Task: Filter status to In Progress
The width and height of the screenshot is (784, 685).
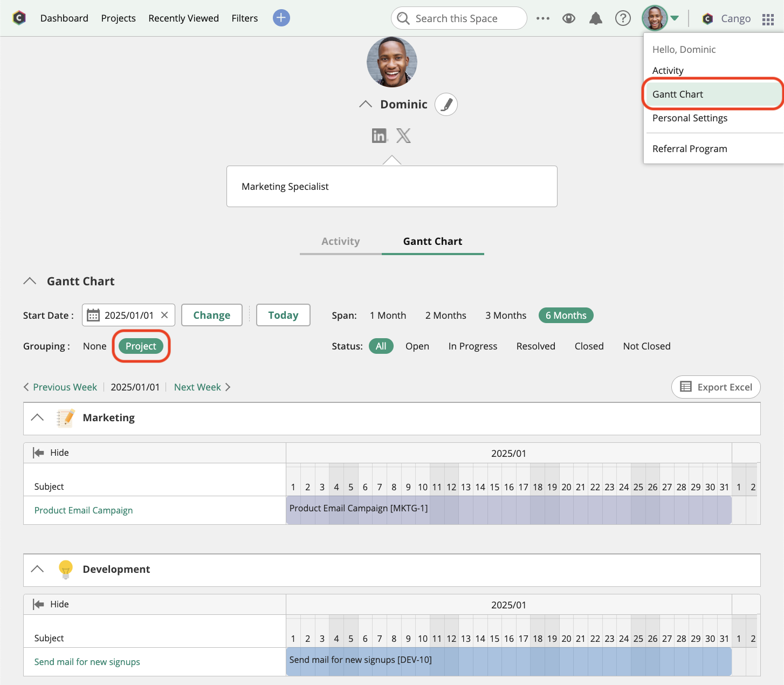Action: point(473,346)
